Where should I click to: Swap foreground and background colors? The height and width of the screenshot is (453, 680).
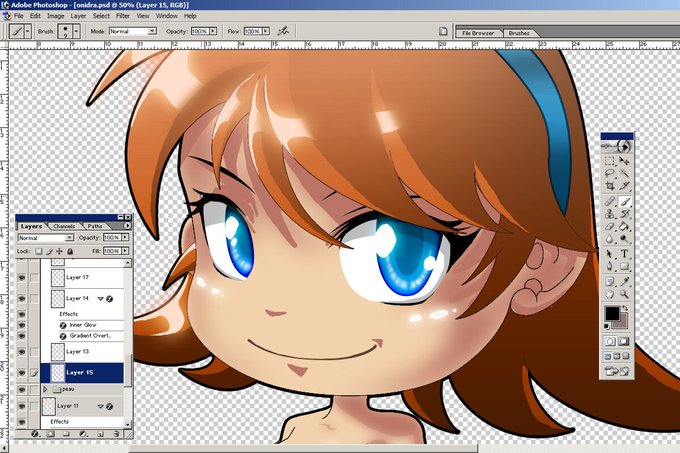(x=625, y=308)
